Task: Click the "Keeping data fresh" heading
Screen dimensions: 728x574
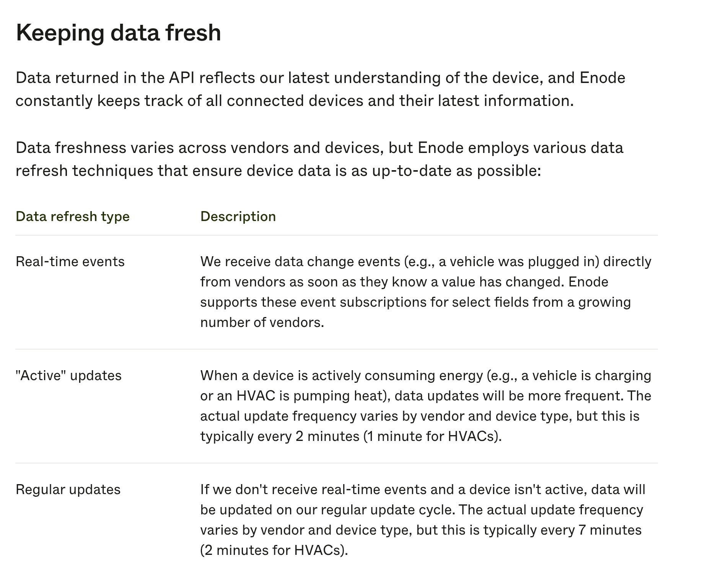Action: pos(118,33)
